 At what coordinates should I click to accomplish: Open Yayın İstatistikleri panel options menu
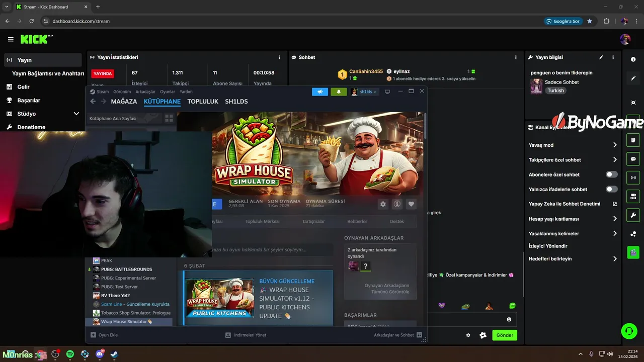(x=279, y=57)
